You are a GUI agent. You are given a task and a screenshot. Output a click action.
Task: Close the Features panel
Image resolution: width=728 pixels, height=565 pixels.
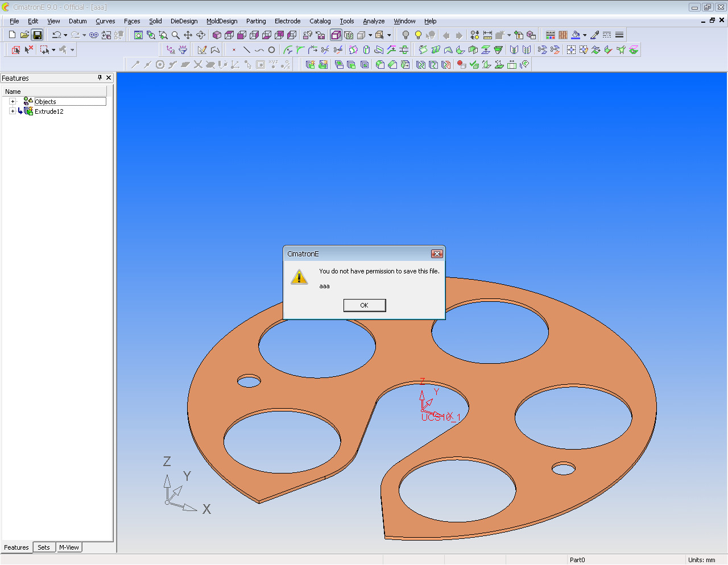click(x=109, y=77)
